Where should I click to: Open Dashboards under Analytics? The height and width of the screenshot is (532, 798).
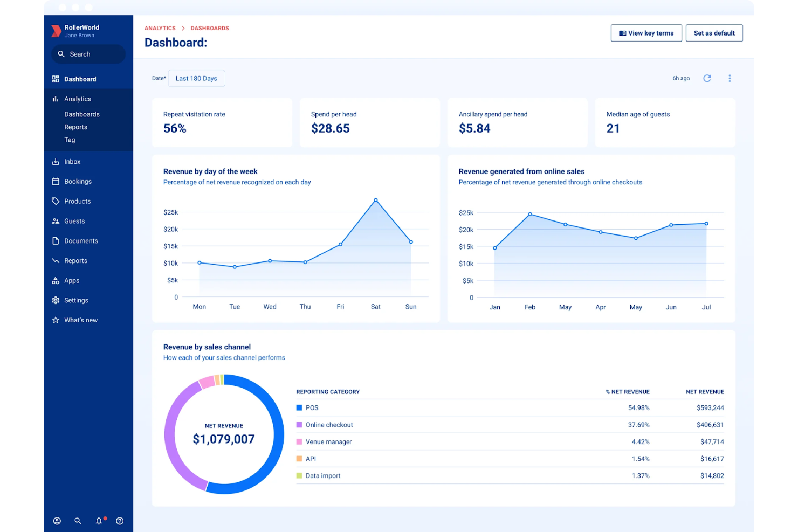click(x=82, y=114)
